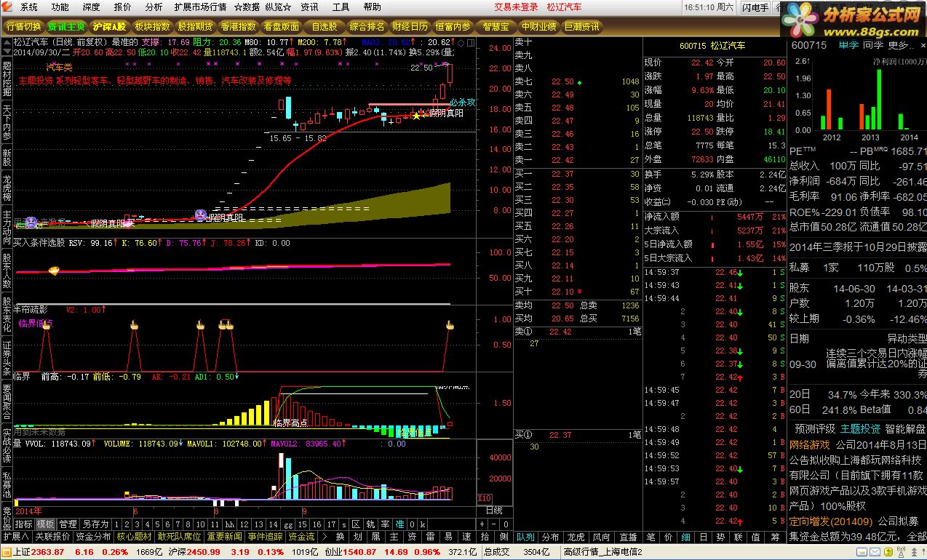Expand more tabs with the > arrow
Screen dimensions: 927x560
(x=324, y=537)
